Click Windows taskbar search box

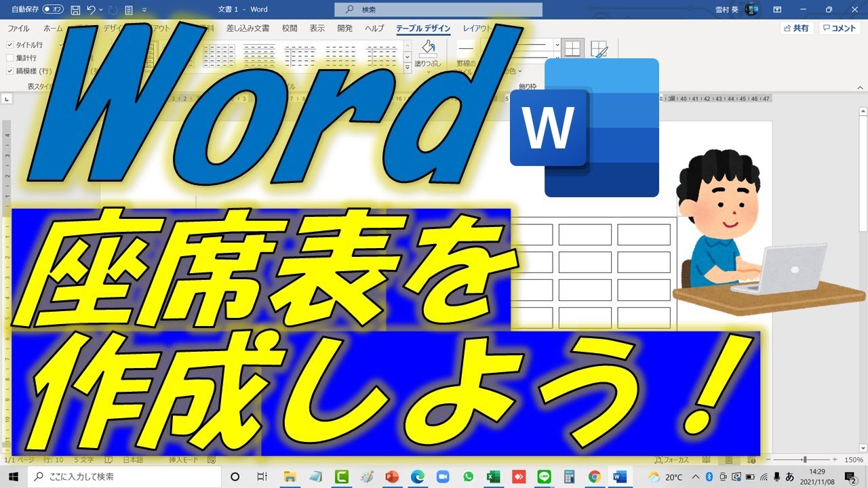click(123, 476)
